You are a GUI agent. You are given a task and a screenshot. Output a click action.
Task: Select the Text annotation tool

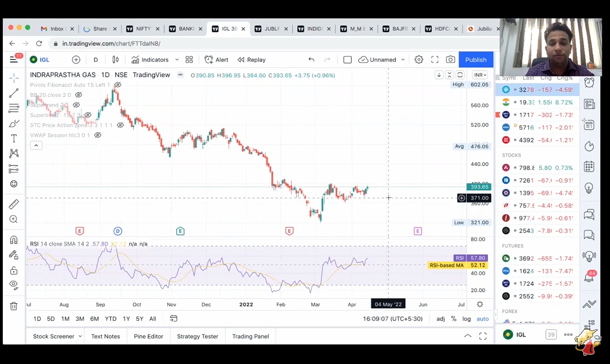pyautogui.click(x=14, y=138)
